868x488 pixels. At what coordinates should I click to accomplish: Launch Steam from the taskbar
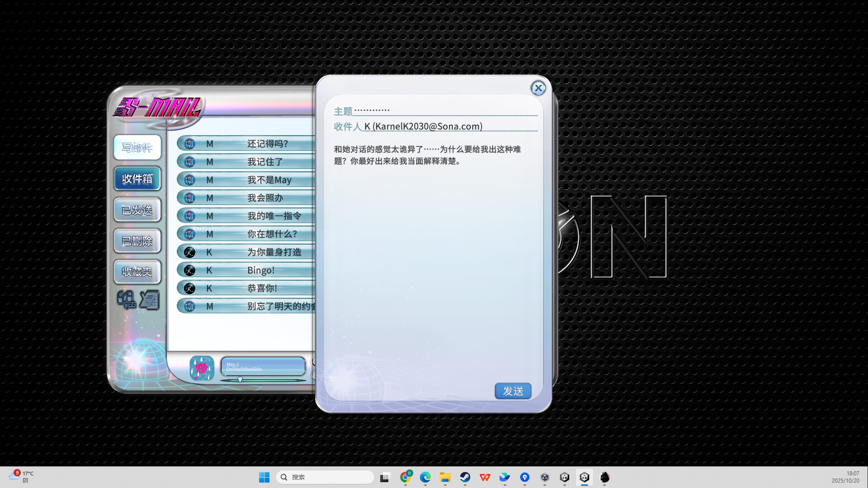(466, 477)
